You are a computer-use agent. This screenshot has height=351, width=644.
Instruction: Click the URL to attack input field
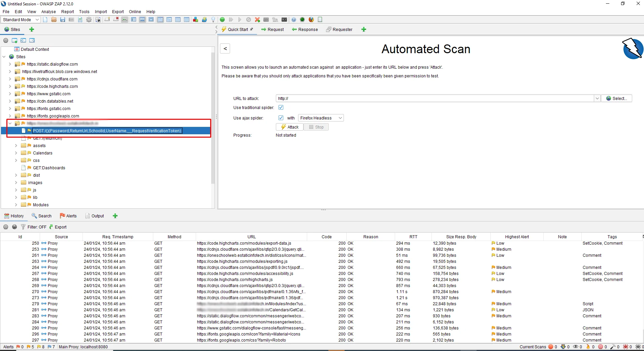point(434,98)
